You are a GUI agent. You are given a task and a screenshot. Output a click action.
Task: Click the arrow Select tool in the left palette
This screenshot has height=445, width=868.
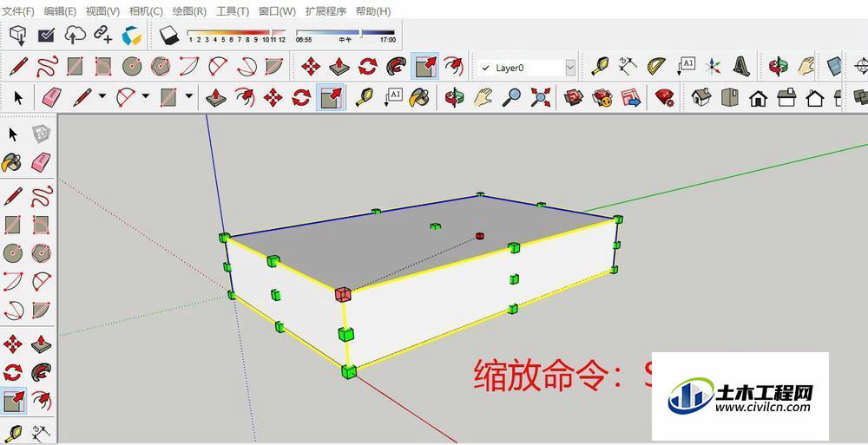12,134
